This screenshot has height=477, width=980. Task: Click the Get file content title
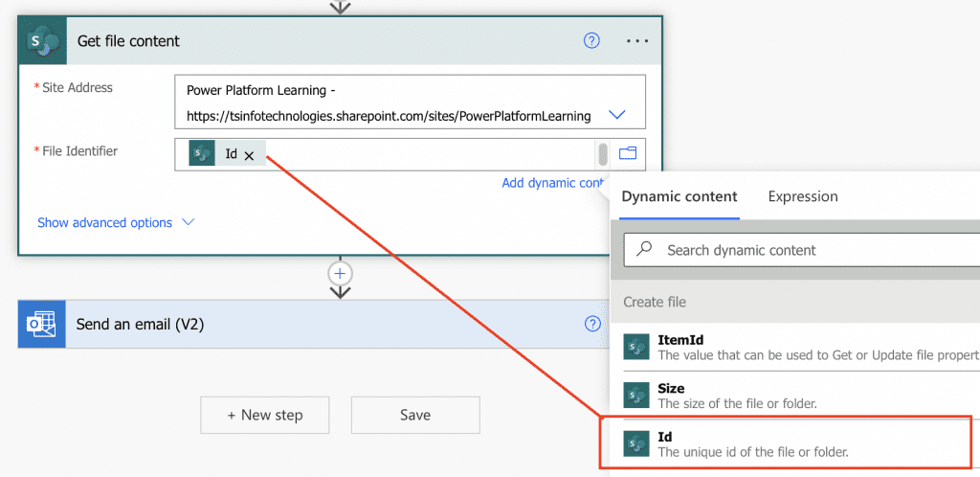point(129,41)
